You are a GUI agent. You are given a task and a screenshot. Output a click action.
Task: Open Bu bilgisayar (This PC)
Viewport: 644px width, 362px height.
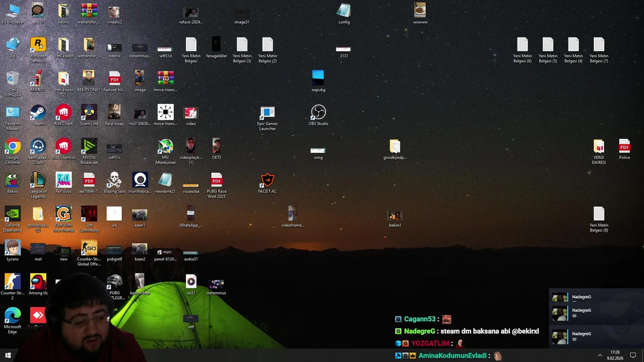coord(13,14)
